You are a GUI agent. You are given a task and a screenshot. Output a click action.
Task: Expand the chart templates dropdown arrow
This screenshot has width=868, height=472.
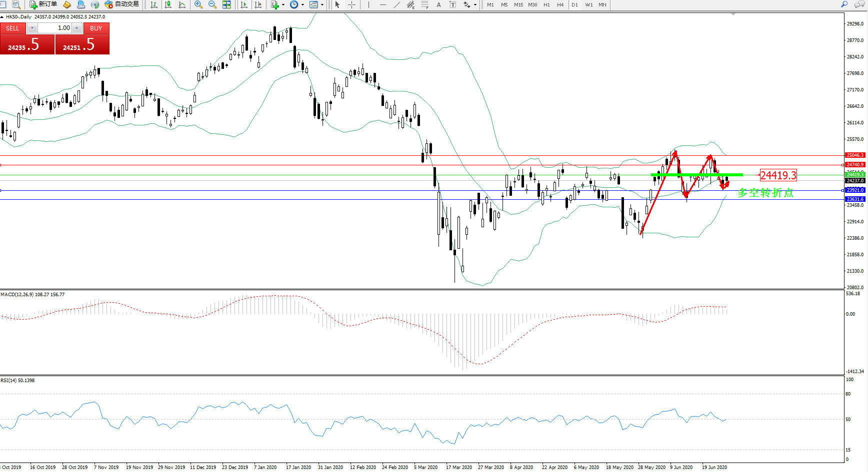point(322,5)
